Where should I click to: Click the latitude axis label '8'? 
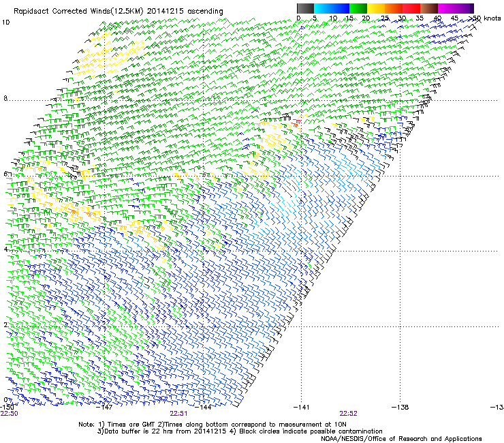click(x=5, y=98)
